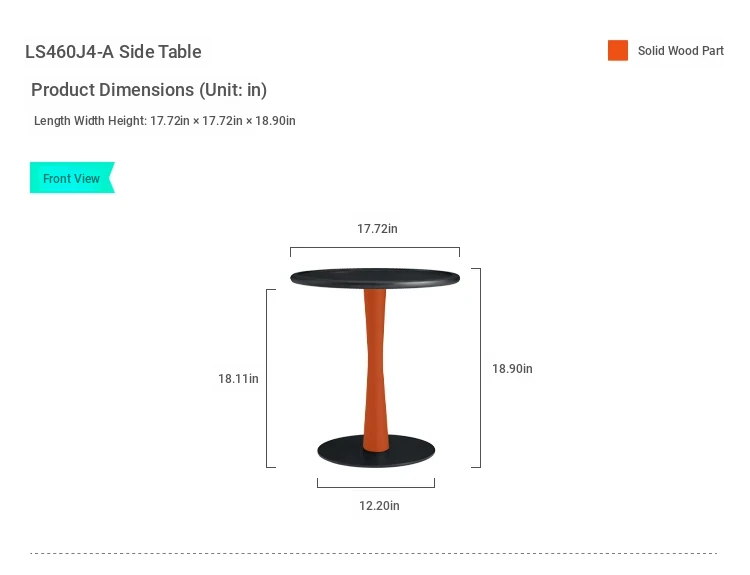Viewport: 750px width, 575px height.
Task: Click the Length Width Height dimensions line
Action: [165, 121]
